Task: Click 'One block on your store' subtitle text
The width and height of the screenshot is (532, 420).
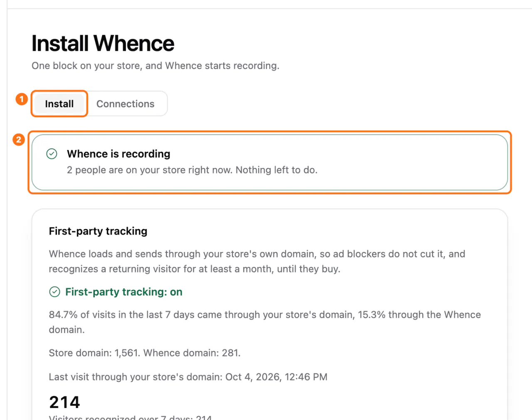Action: tap(155, 66)
